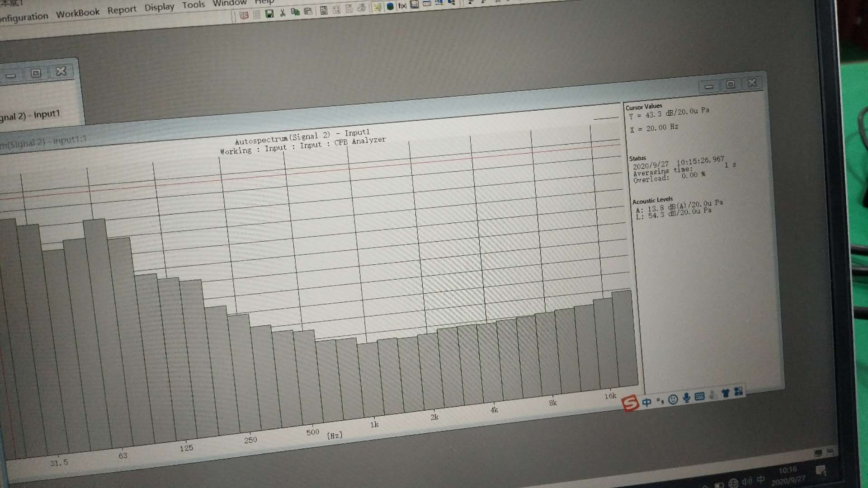This screenshot has height=488, width=868.
Task: Click the 31.5 frequency axis label
Action: (x=59, y=463)
